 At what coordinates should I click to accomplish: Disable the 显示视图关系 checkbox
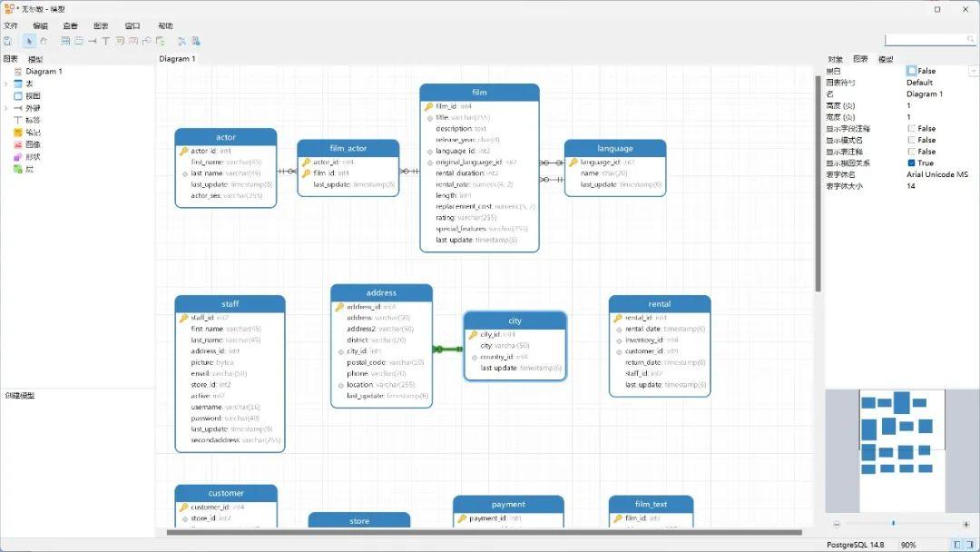click(911, 163)
